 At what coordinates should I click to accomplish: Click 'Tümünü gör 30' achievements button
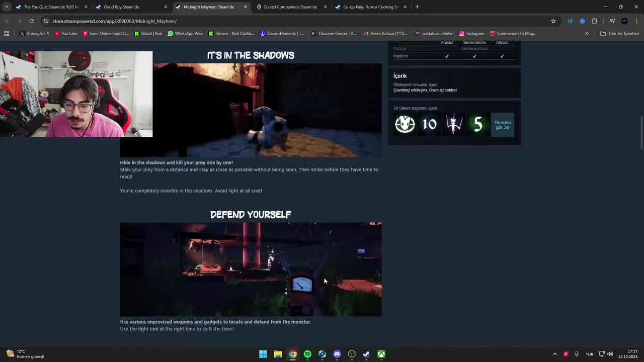click(x=502, y=124)
